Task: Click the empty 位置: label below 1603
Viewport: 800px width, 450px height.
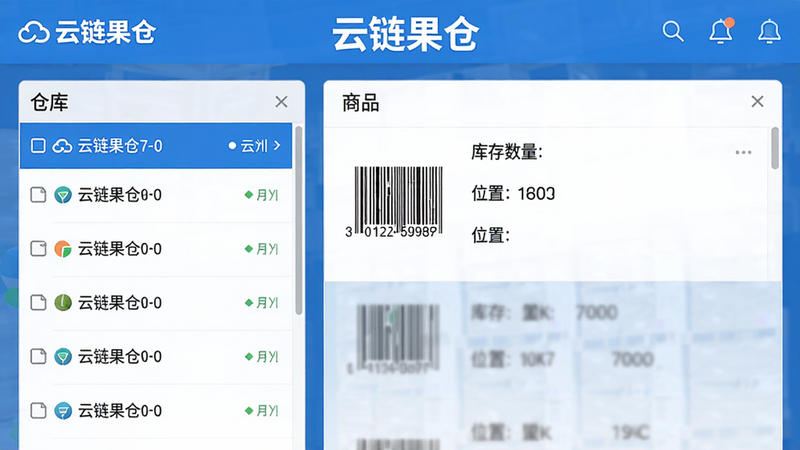Action: (x=490, y=235)
